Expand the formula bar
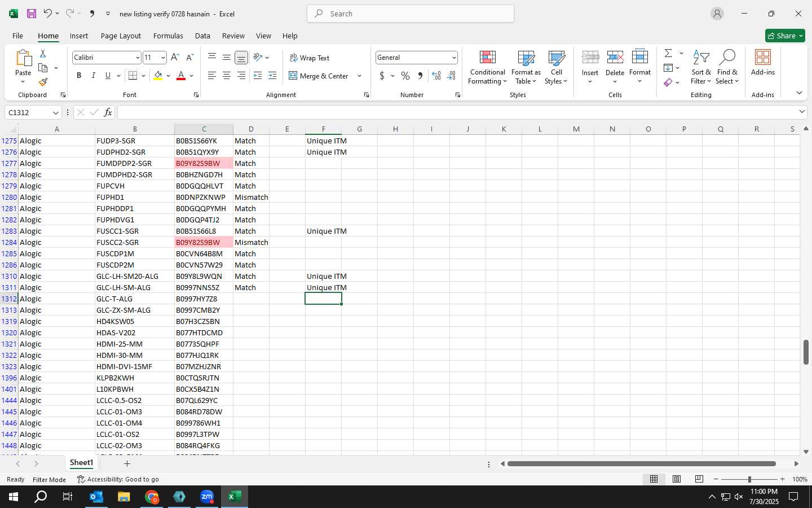 (x=802, y=112)
